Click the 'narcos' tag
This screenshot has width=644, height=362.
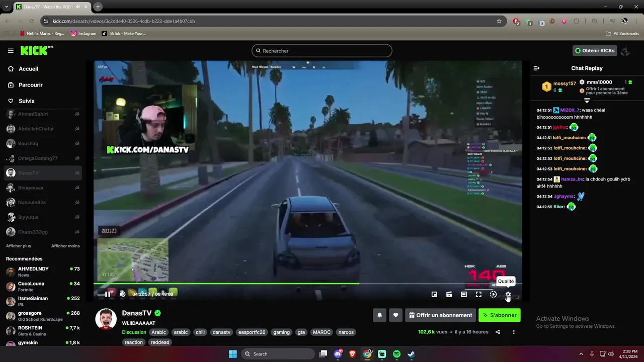click(x=346, y=332)
